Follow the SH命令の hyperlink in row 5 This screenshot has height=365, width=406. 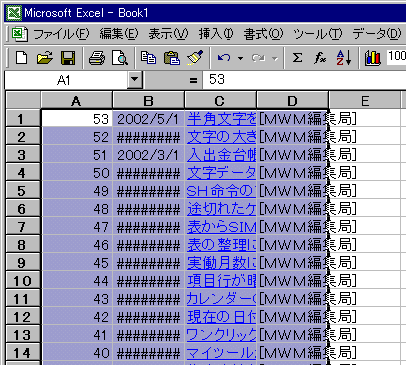pos(221,191)
